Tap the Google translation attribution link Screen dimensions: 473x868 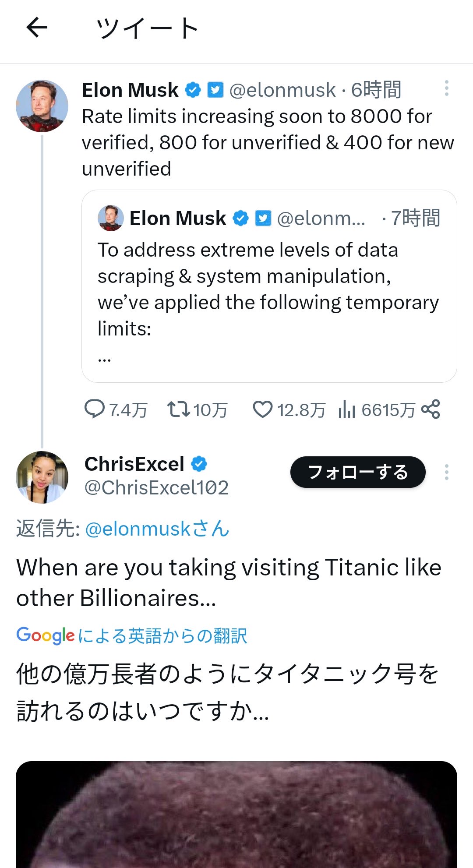click(131, 635)
